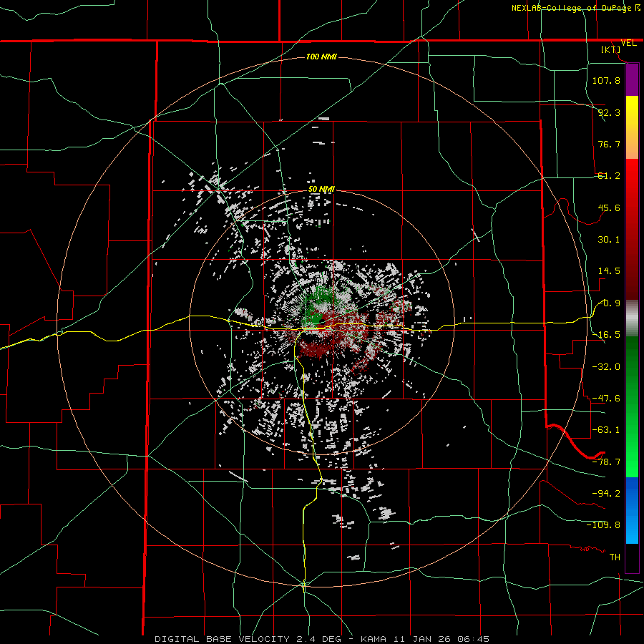Click the 92.3 velocity legend value
Image resolution: width=644 pixels, height=644 pixels.
click(x=609, y=112)
